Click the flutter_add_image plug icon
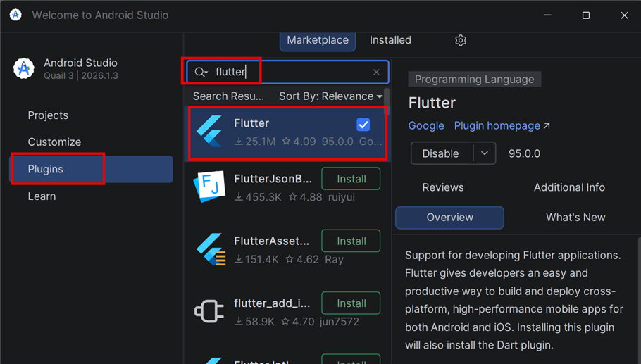This screenshot has width=641, height=364. [209, 311]
